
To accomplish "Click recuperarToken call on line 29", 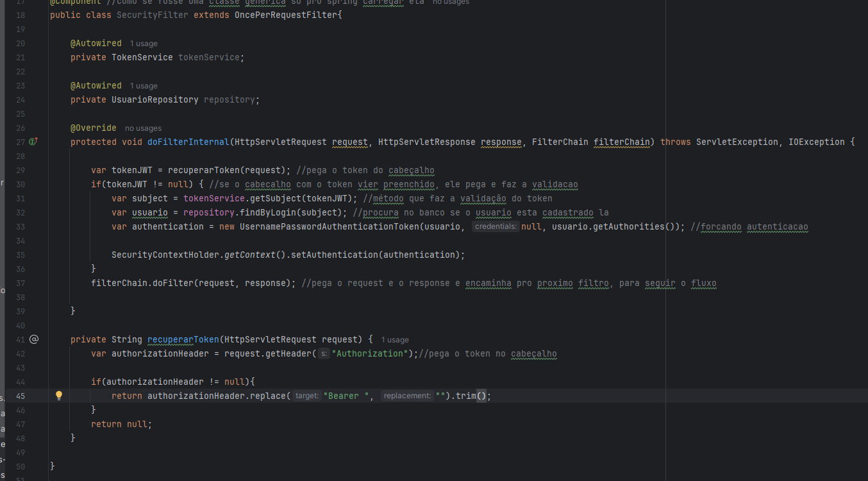I will click(x=204, y=170).
